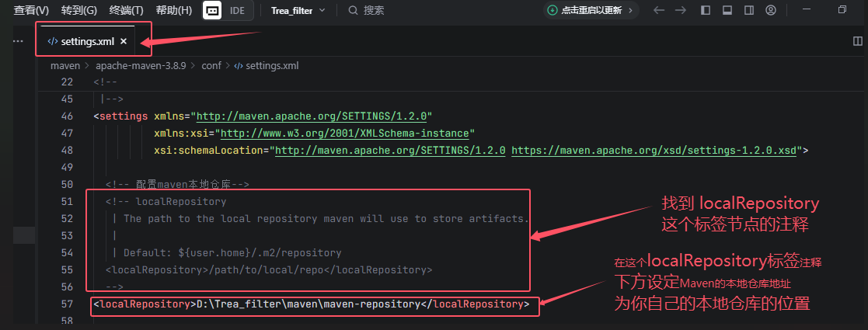Viewport: 868px width, 330px height.
Task: Open link http://maven.apache.org/SETTINGS/1.2.0 on line 46
Action: pyautogui.click(x=312, y=116)
